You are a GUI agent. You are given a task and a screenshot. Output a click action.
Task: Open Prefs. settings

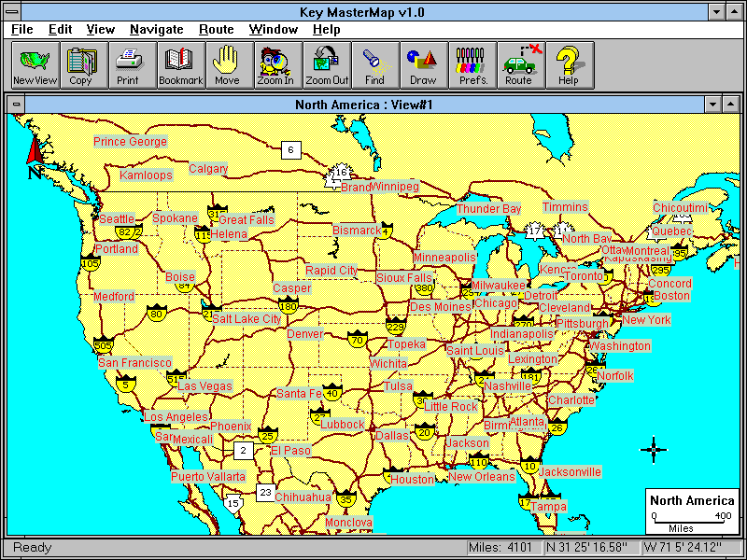472,64
